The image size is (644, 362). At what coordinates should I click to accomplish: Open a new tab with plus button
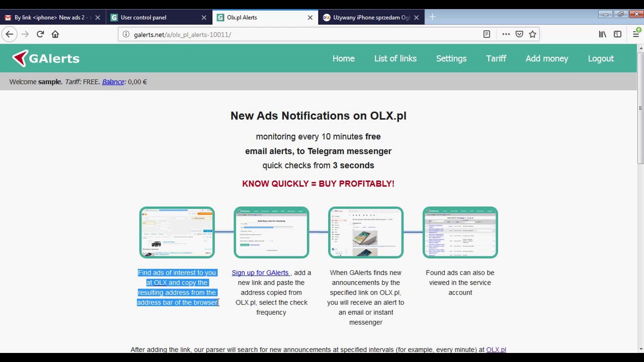432,17
